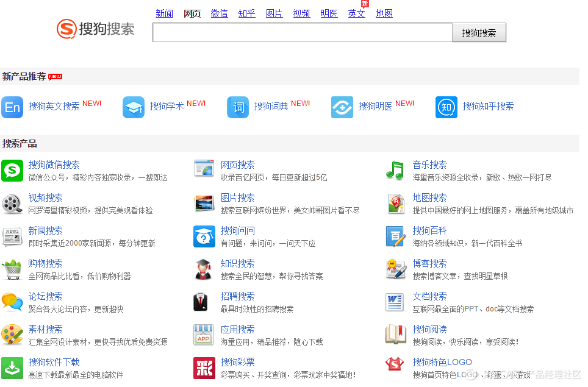The image size is (588, 387).
Task: Click the Sogou search logo
Action: [x=96, y=29]
